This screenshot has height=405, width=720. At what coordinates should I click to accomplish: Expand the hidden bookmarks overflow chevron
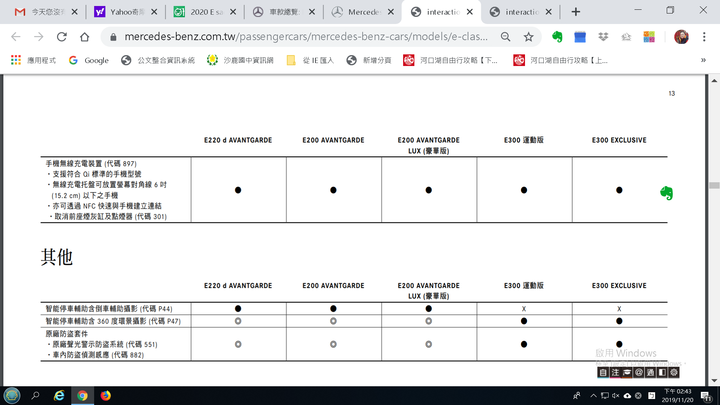coord(703,60)
